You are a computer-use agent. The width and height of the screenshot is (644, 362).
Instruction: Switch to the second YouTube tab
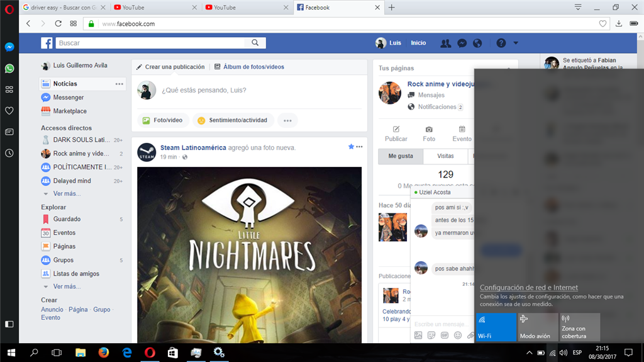(247, 8)
